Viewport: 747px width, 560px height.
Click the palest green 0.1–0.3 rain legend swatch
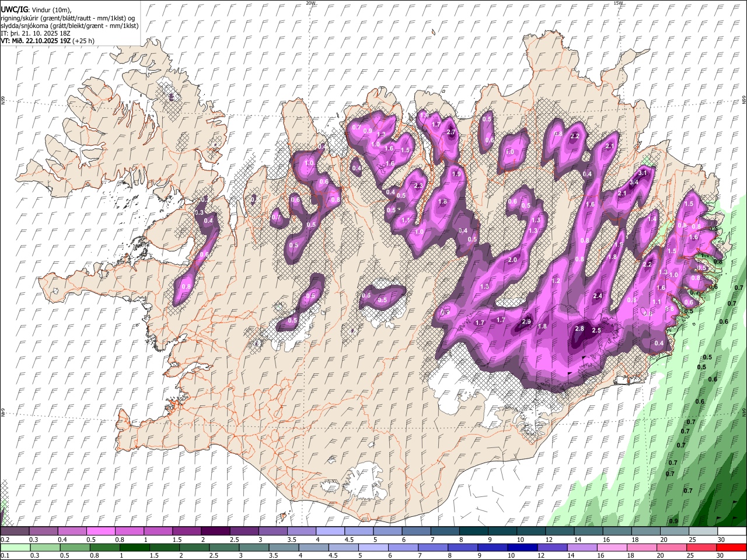pos(15,547)
